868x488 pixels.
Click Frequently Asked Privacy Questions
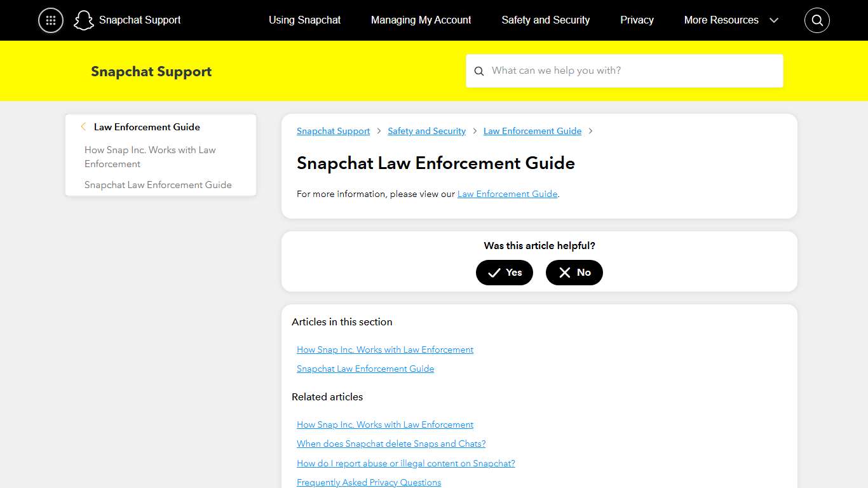369,482
